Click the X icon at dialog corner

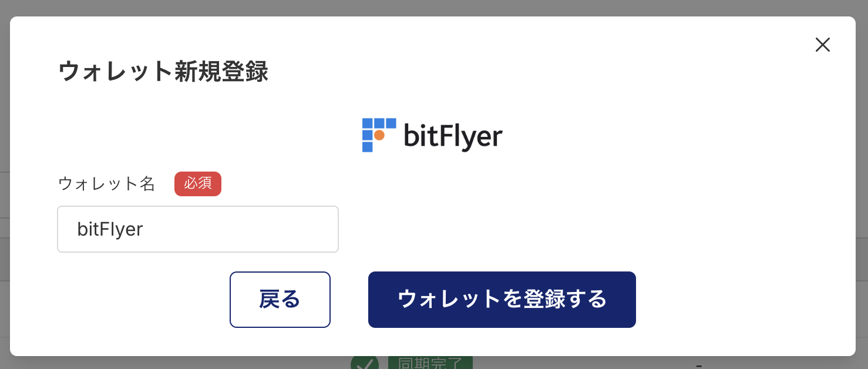coord(822,45)
